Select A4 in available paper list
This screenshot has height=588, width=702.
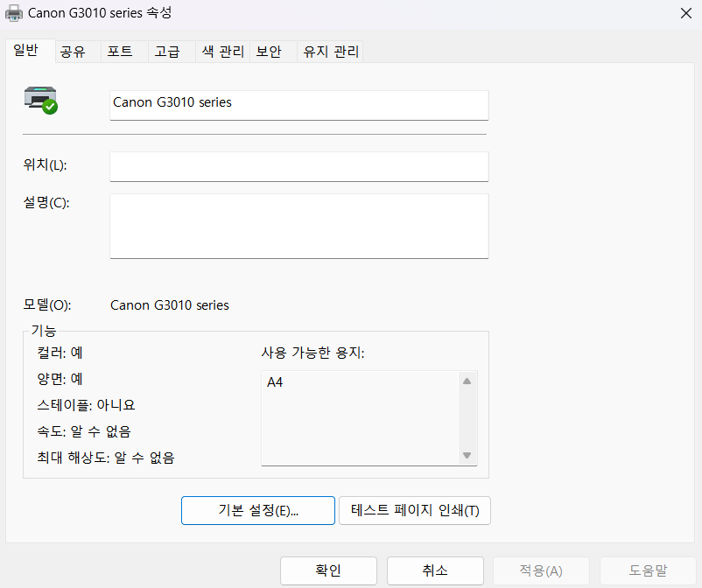(275, 382)
